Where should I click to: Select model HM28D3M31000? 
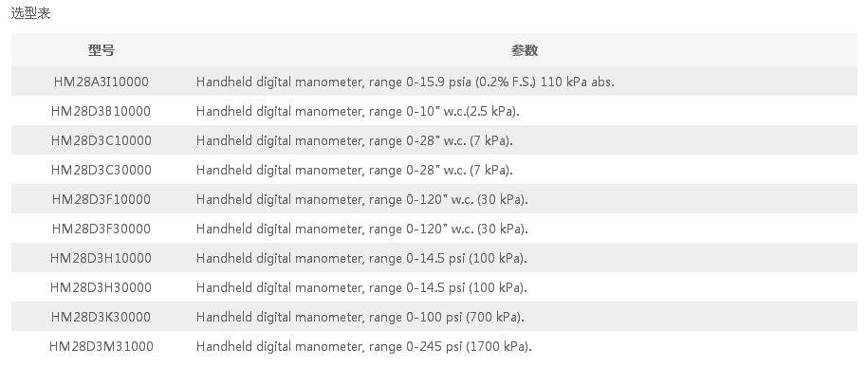click(101, 346)
